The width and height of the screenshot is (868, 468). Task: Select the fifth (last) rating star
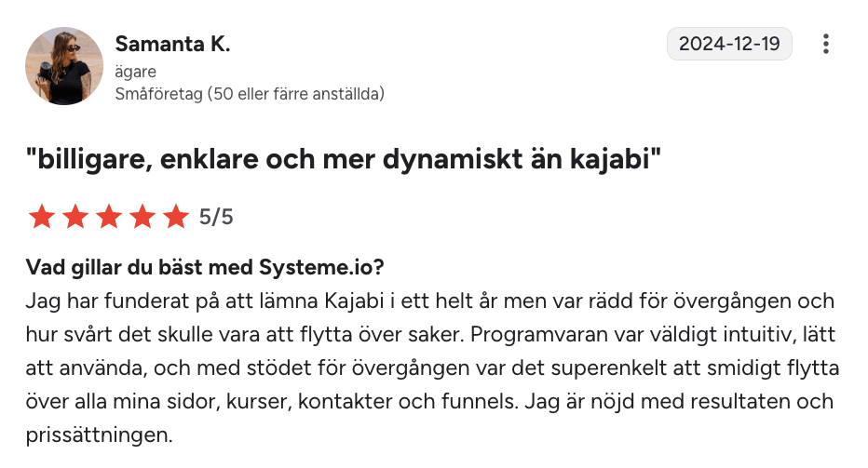coord(175,218)
